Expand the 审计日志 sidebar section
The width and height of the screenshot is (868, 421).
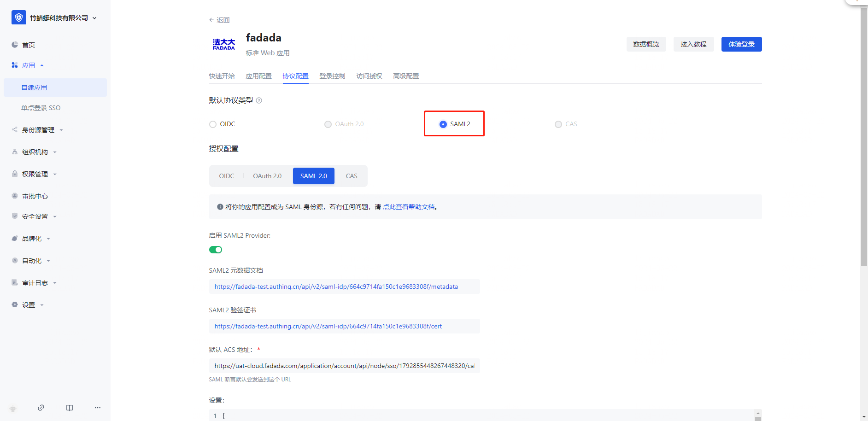pos(55,283)
